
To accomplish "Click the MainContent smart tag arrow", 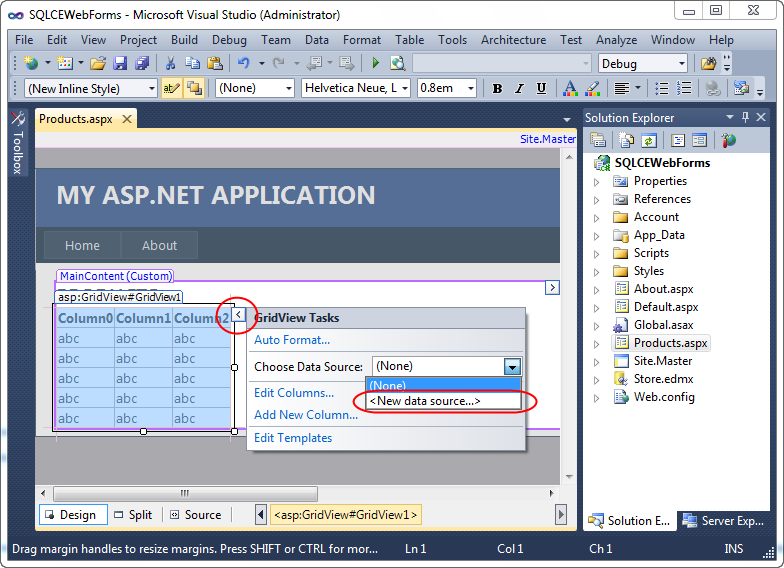I will click(552, 288).
